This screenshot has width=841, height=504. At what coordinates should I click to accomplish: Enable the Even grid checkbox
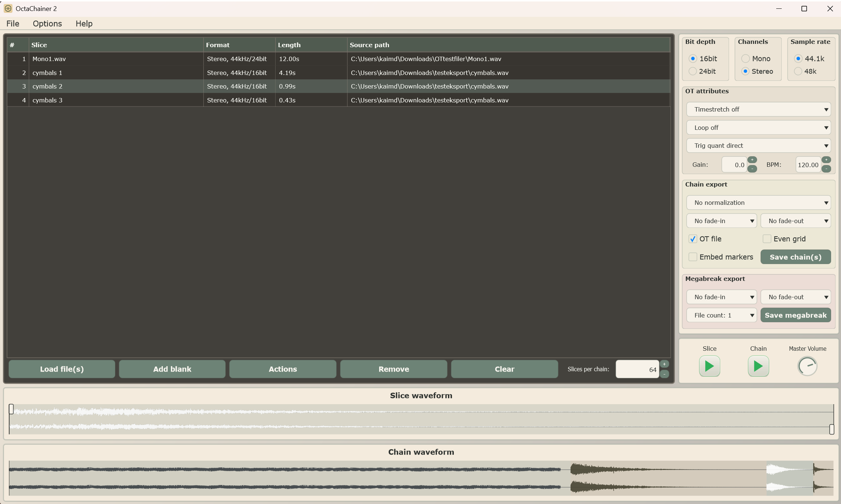point(767,239)
